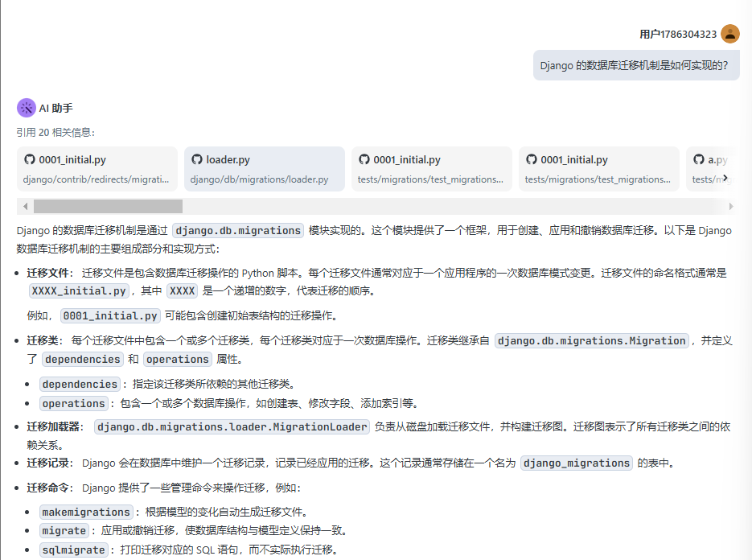Screen dimensions: 752x560
Task: Click the username 用户1786304323
Action: pyautogui.click(x=678, y=35)
